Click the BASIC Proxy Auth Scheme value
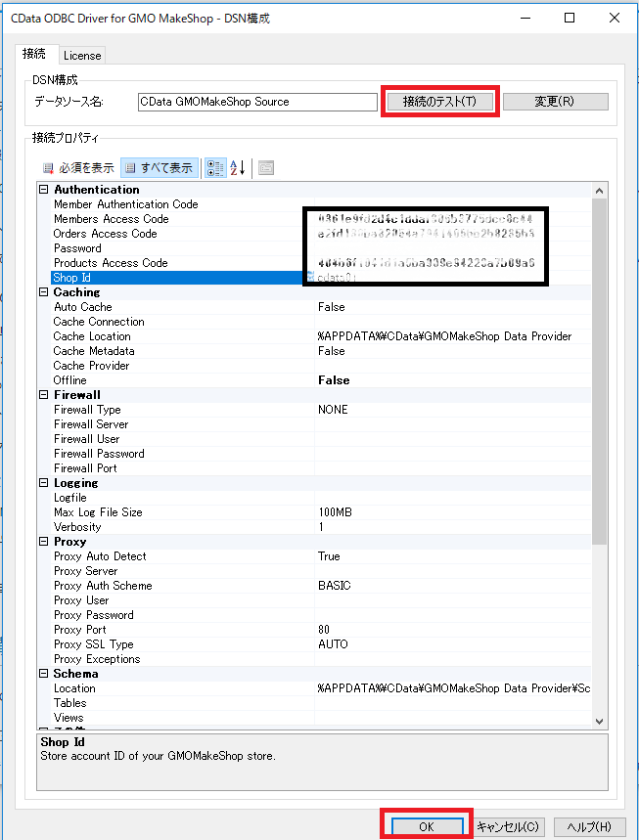 click(x=335, y=586)
